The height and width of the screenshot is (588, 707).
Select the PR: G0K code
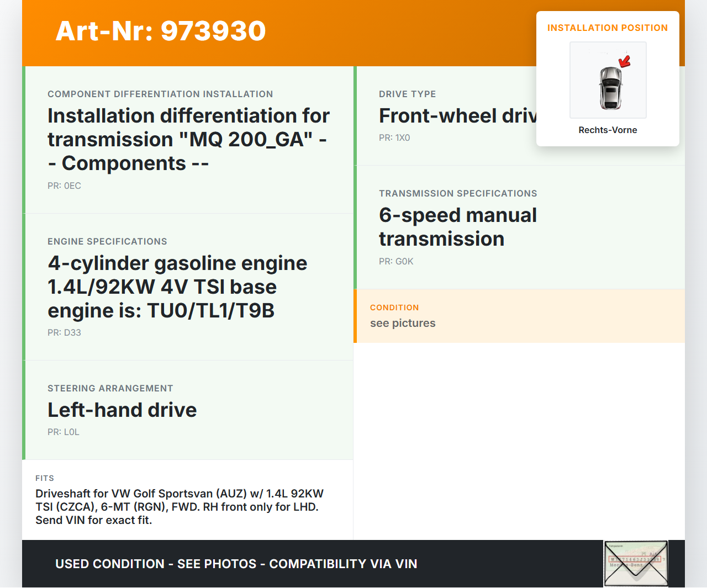[x=396, y=261]
